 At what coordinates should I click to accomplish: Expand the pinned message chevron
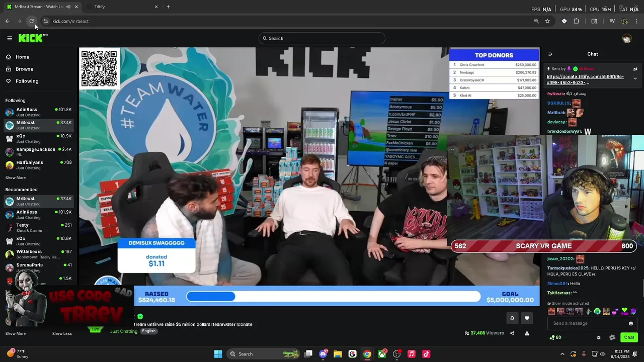635,78
